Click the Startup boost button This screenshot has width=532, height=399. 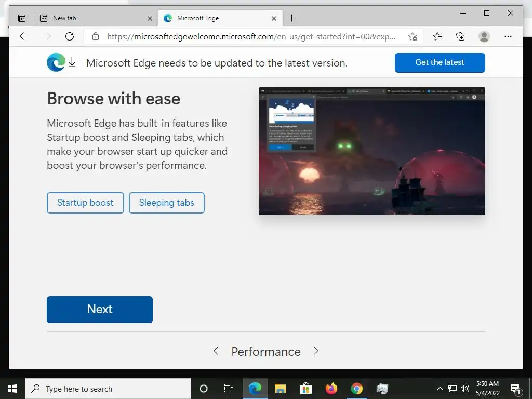86,203
